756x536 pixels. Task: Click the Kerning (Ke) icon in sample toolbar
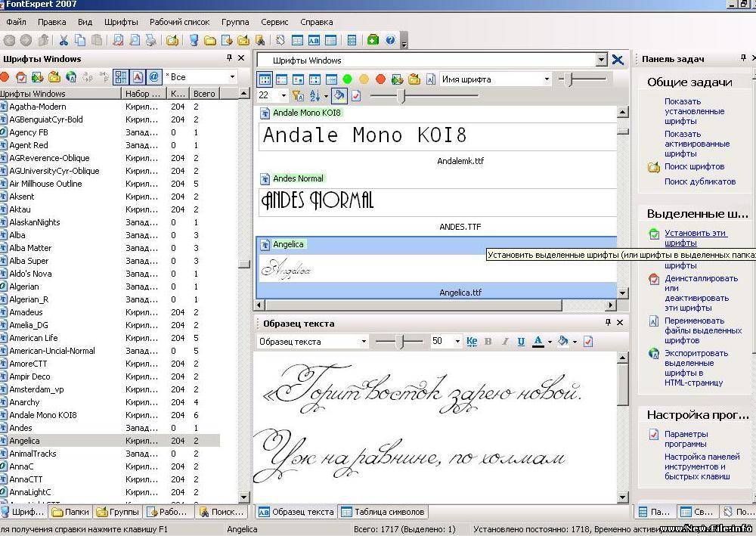[x=472, y=342]
